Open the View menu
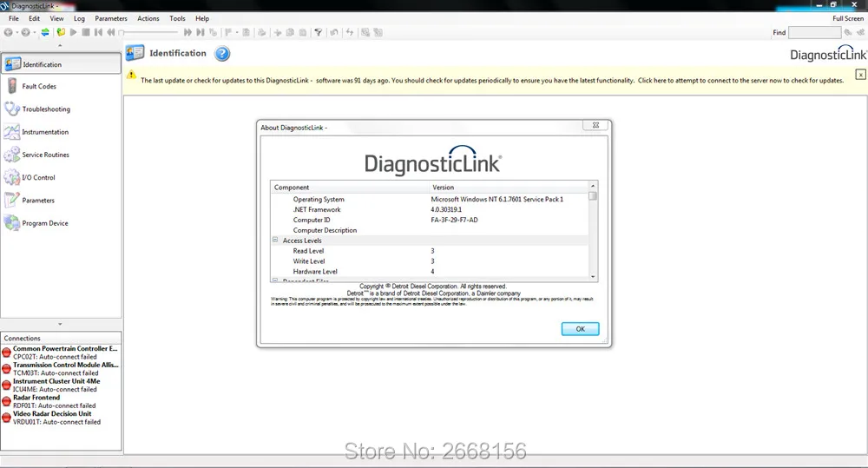This screenshot has width=868, height=468. [x=56, y=18]
